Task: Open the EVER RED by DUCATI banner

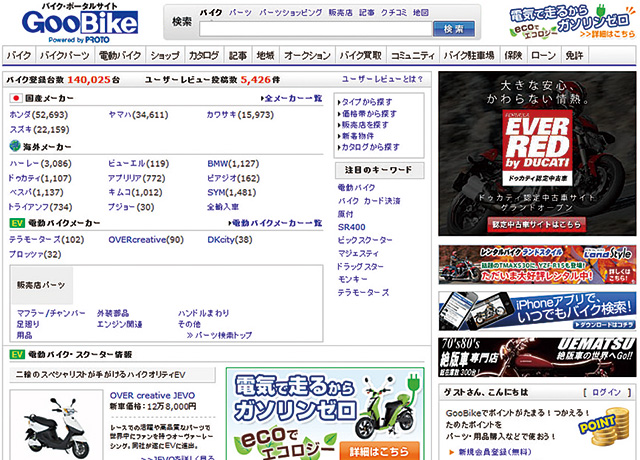Action: click(537, 153)
